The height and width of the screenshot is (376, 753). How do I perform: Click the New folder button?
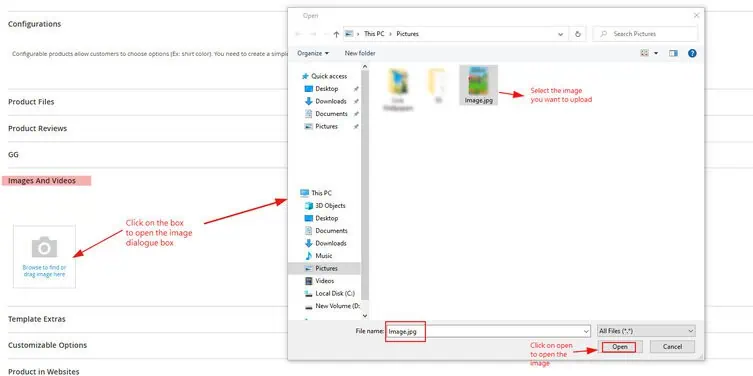click(360, 53)
